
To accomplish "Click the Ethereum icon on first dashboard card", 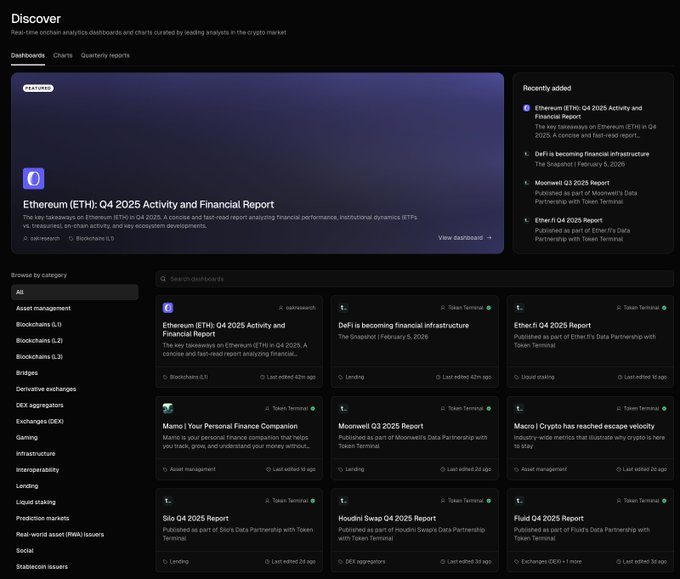I will pyautogui.click(x=168, y=308).
